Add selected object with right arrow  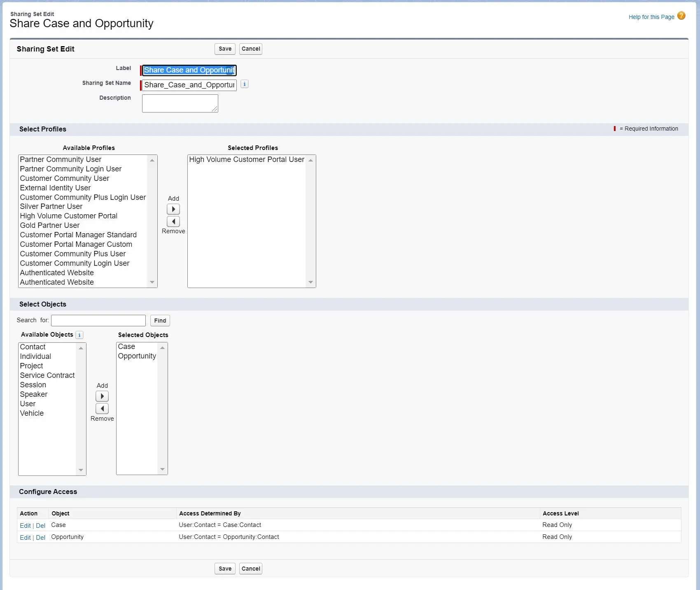[102, 396]
